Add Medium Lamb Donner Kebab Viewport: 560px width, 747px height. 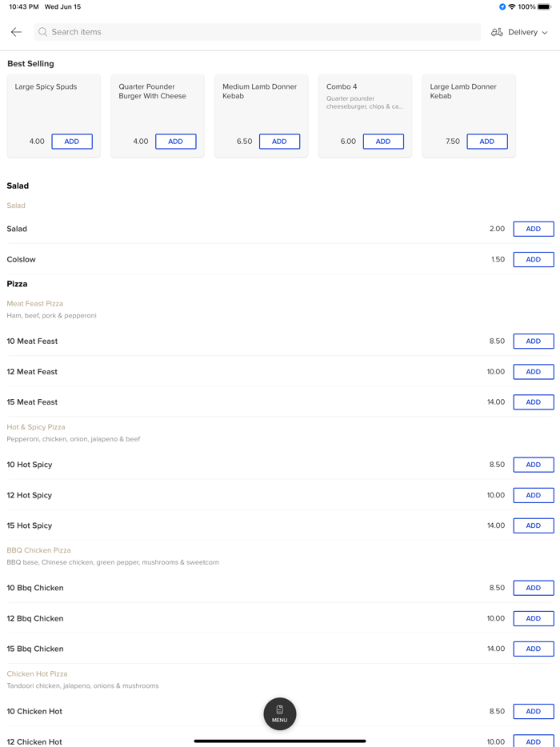click(x=279, y=142)
